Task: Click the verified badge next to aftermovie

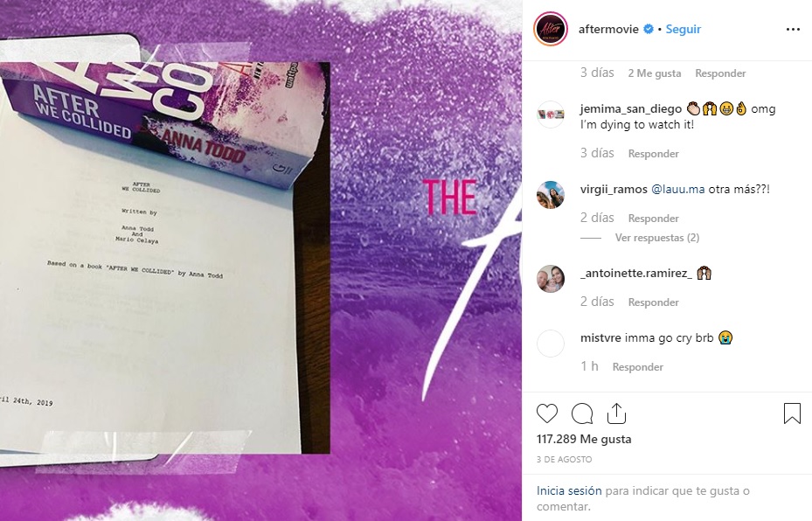Action: (649, 29)
